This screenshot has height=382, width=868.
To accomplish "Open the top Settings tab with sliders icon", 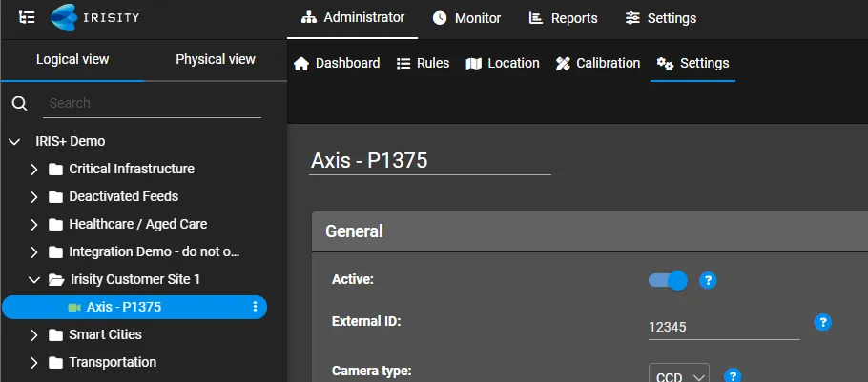I will 660,18.
